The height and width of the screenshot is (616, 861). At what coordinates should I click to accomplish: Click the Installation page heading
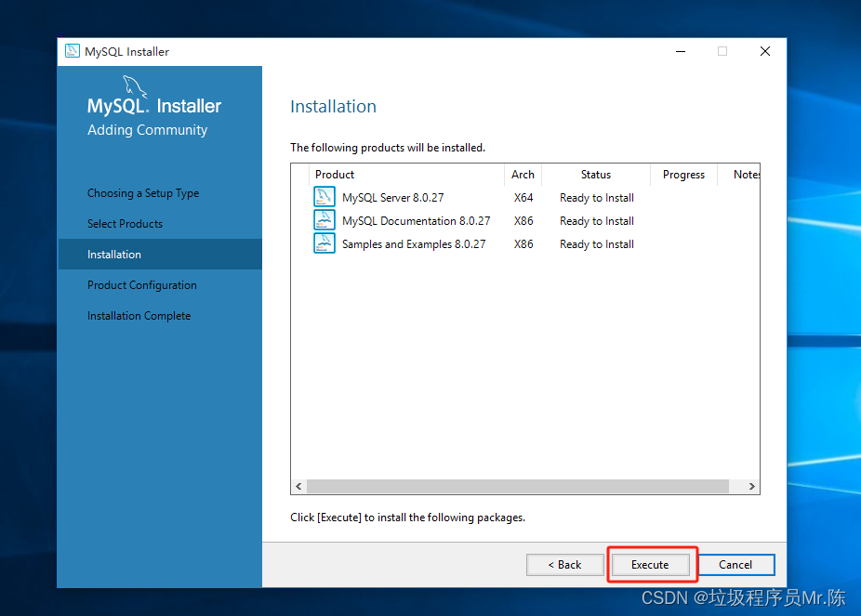point(333,107)
